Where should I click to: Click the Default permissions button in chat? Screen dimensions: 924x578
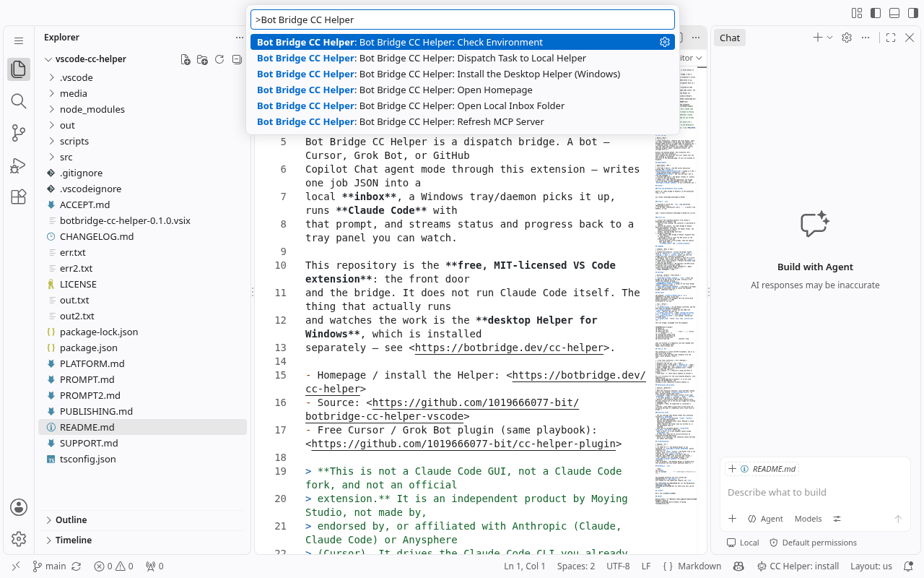(x=813, y=543)
